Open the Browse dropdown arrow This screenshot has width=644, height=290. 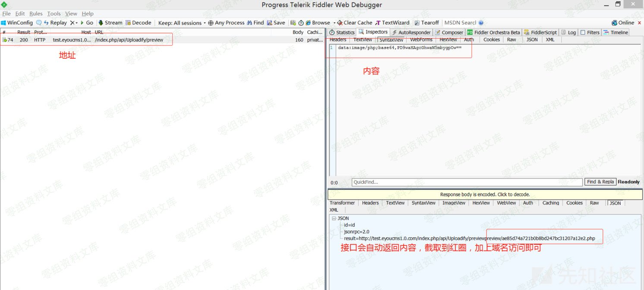[x=334, y=23]
